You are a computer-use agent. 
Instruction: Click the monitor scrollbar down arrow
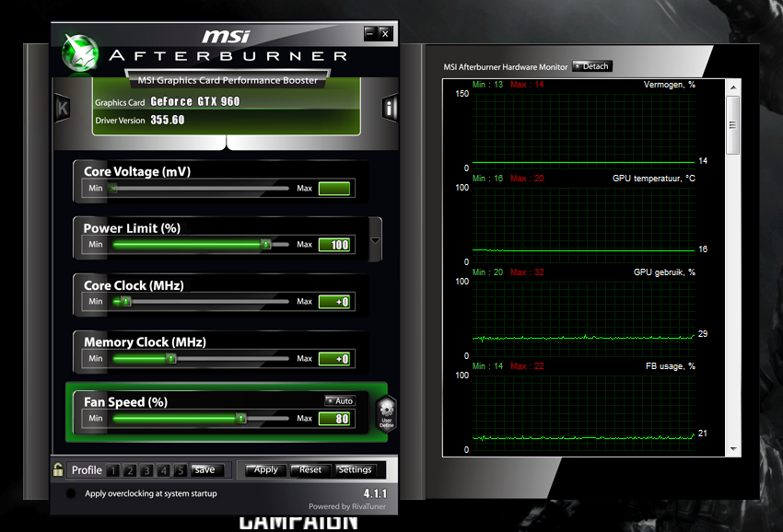733,448
